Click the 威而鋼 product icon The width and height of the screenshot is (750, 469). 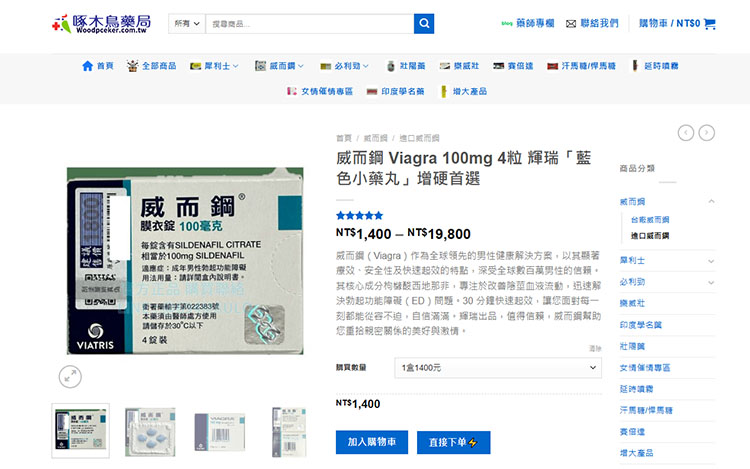click(x=260, y=66)
